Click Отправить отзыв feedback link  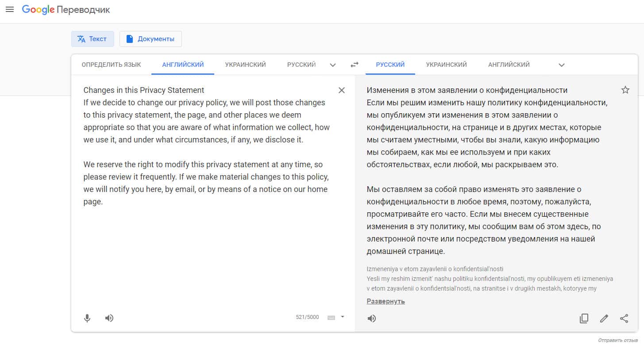[x=618, y=341]
